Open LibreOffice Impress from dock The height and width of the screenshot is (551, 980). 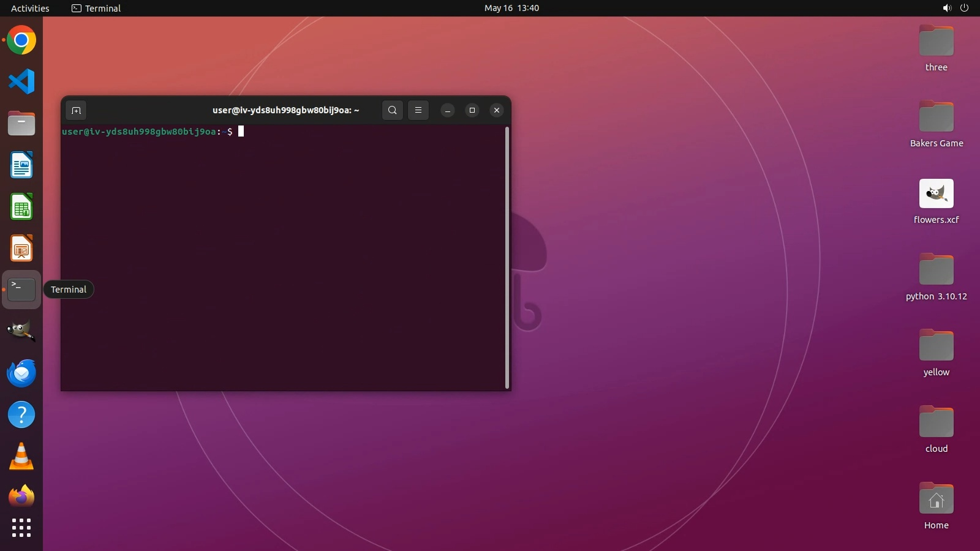21,249
